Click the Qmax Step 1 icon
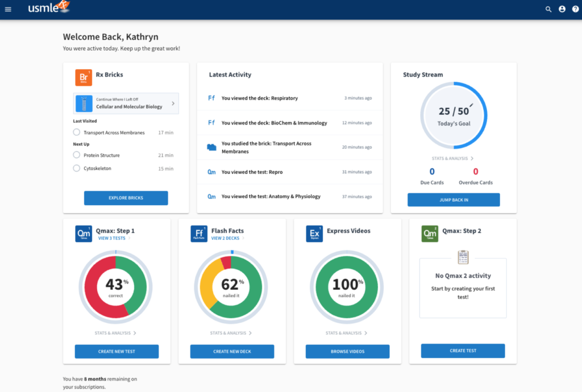 (x=84, y=233)
